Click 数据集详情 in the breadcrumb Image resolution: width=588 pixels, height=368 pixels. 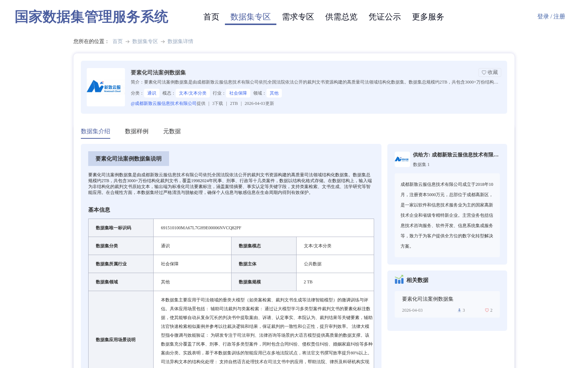tap(180, 41)
